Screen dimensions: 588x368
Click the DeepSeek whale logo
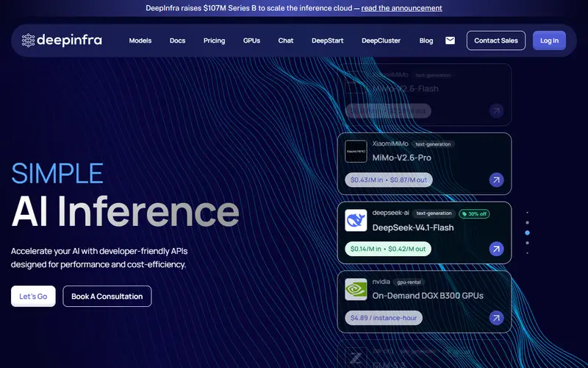pyautogui.click(x=356, y=220)
